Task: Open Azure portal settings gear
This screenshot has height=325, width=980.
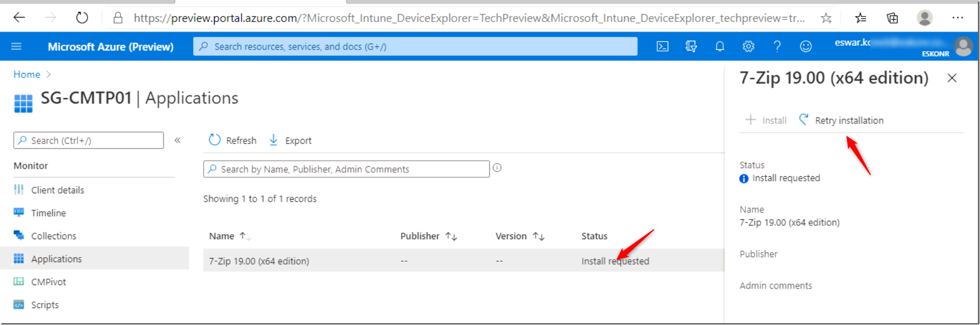Action: click(x=748, y=46)
